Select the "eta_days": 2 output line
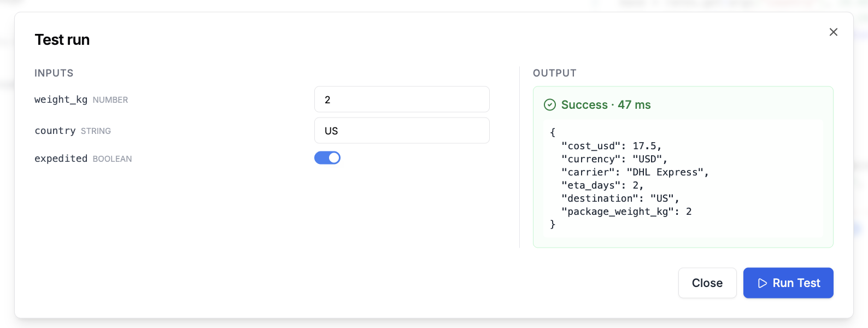This screenshot has height=328, width=868. point(602,185)
